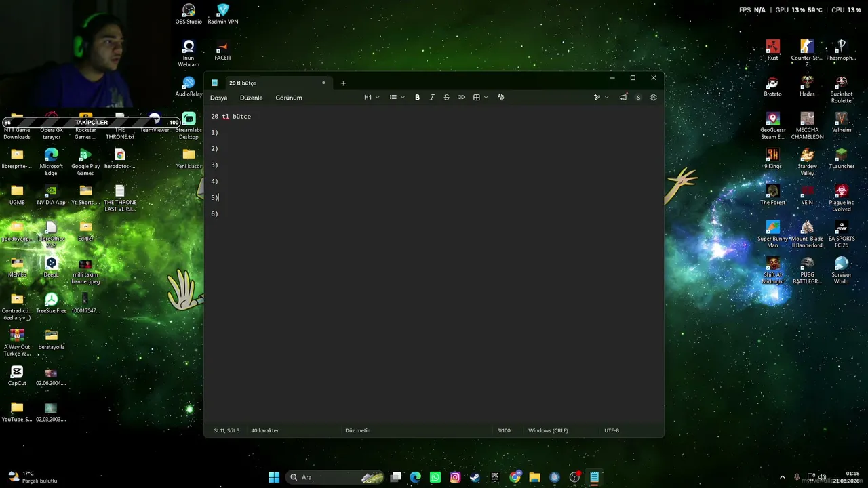Open the H1 heading style dropdown
This screenshot has height=488, width=868.
coord(372,97)
